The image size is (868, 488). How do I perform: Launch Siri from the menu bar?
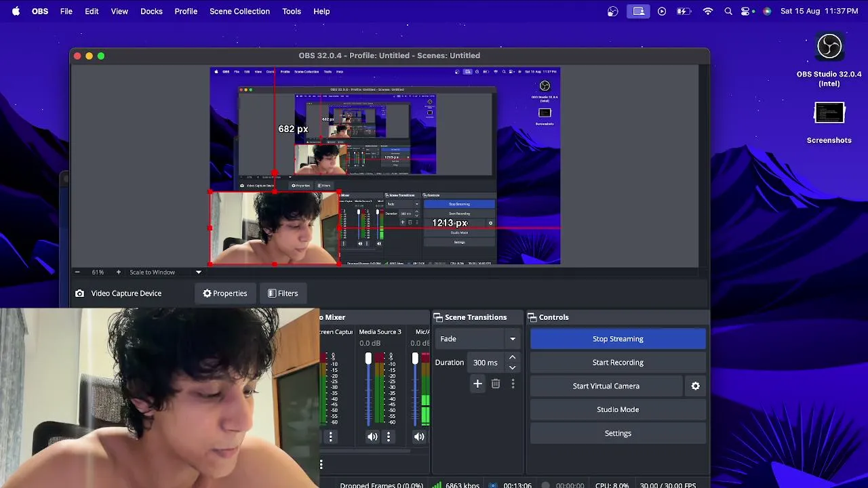click(767, 11)
